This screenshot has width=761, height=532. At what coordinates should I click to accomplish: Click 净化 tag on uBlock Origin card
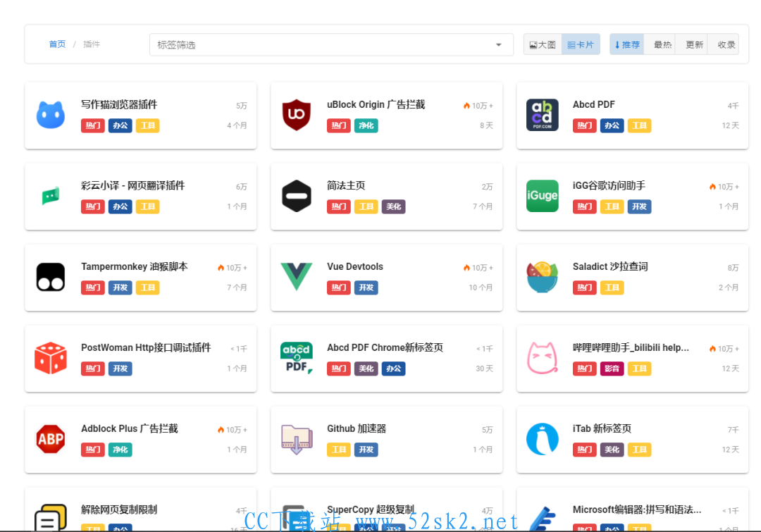(x=366, y=125)
